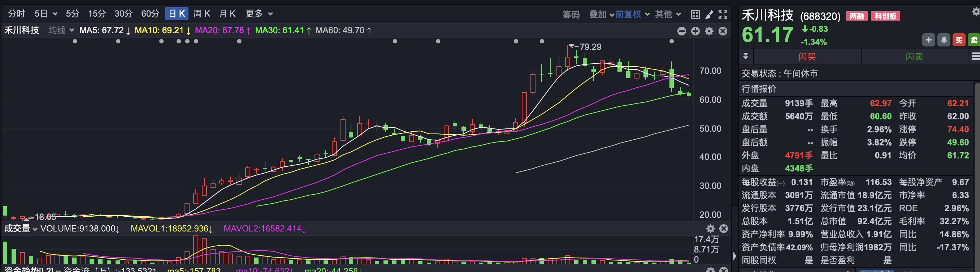This screenshot has width=980, height=272.
Task: Click the 最低 price value 60.60
Action: click(x=880, y=116)
